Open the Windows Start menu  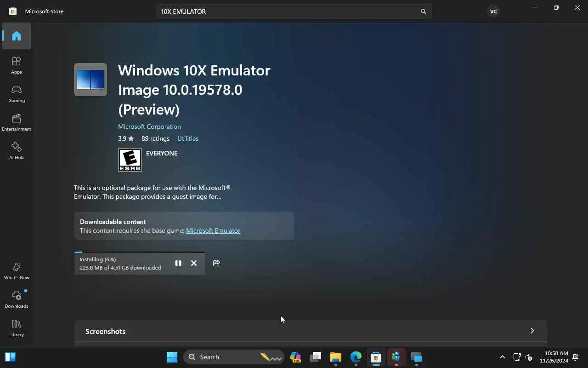point(172,357)
